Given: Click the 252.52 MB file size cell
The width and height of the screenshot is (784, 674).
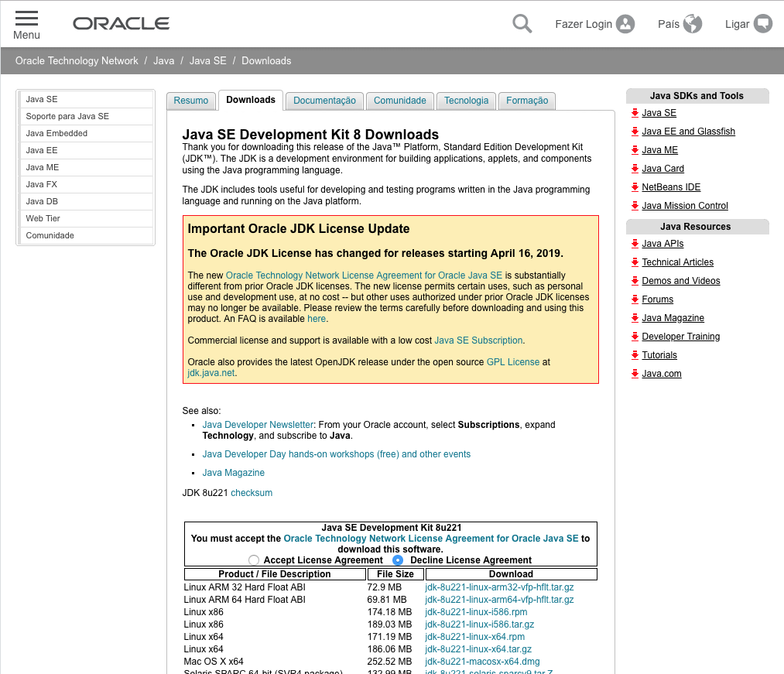Looking at the screenshot, I should tap(389, 662).
